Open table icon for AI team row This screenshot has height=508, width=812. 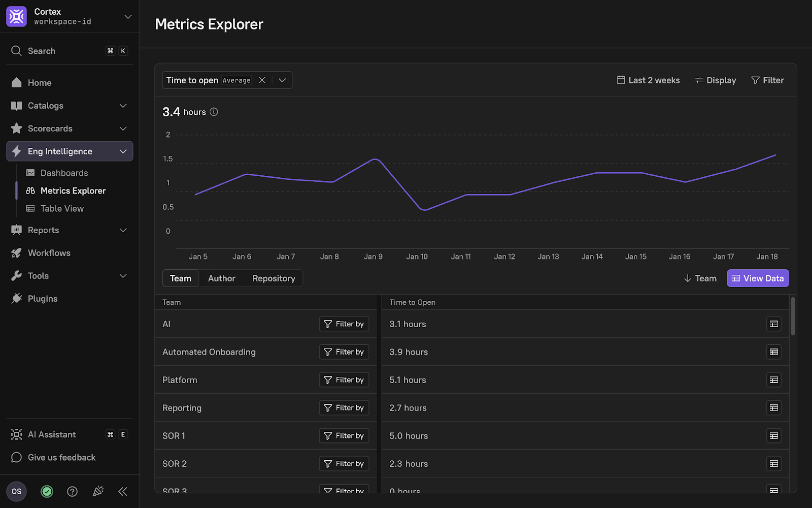(x=773, y=324)
